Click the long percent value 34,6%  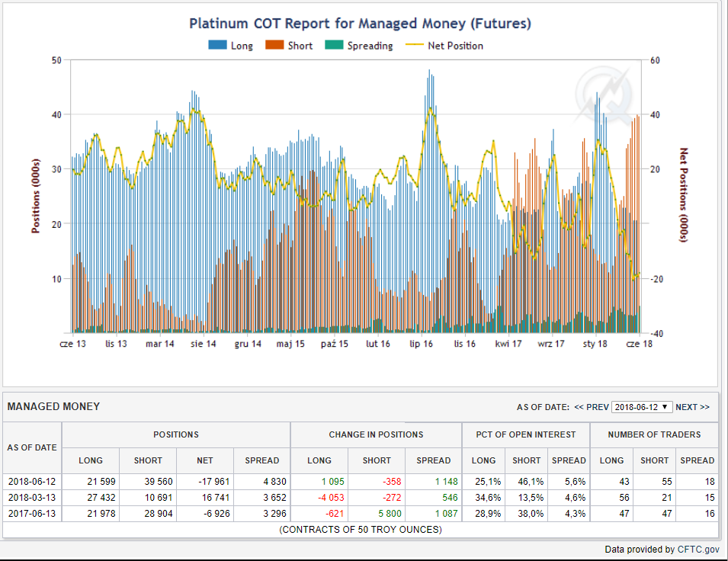click(488, 498)
